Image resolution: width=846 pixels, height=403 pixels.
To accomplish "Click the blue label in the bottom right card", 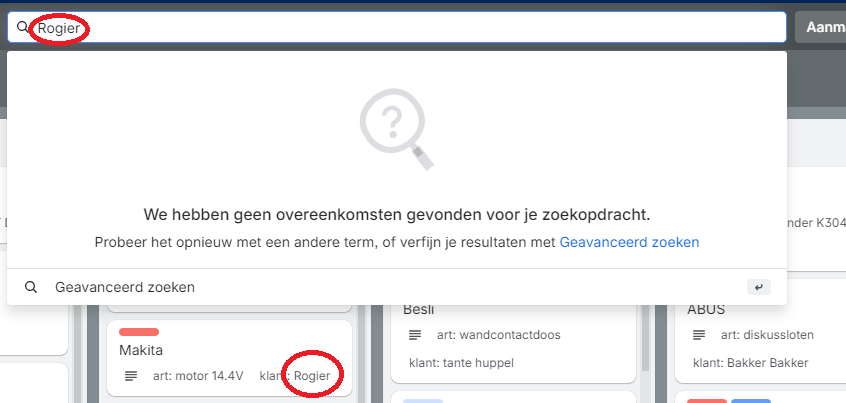I will point(751,401).
